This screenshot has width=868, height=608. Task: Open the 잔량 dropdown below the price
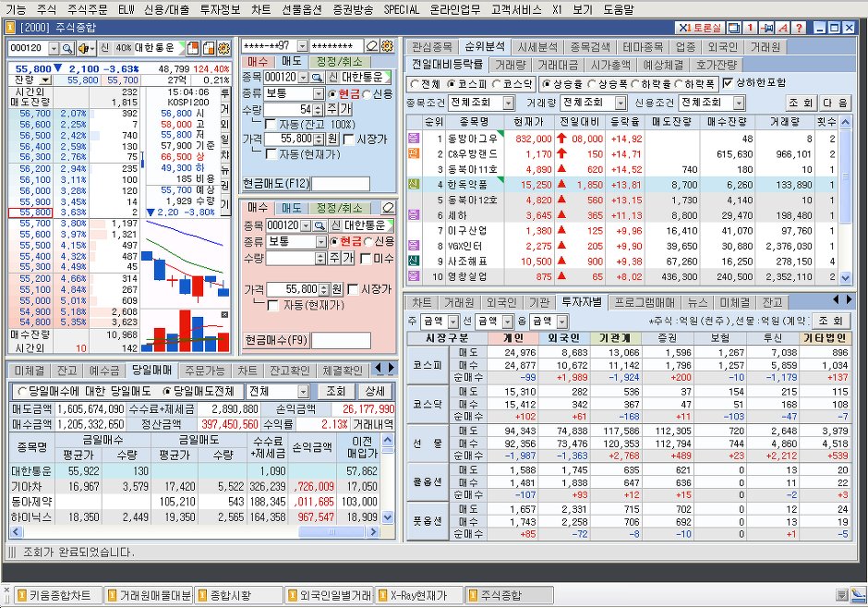point(46,80)
